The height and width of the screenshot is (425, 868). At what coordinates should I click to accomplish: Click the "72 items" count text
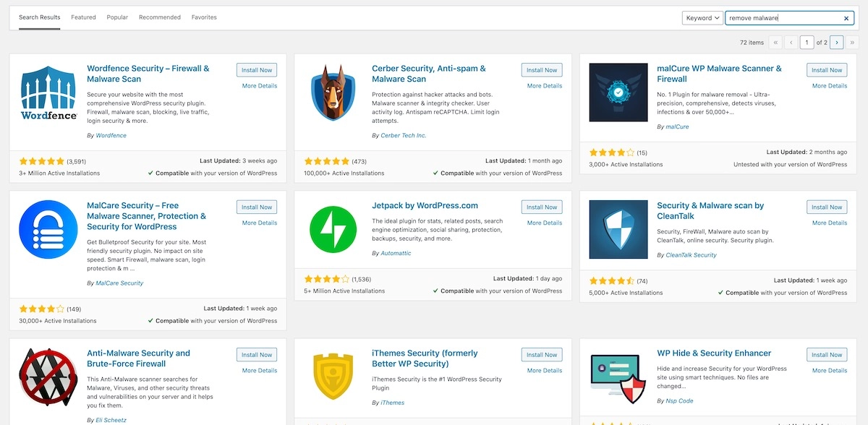[752, 43]
